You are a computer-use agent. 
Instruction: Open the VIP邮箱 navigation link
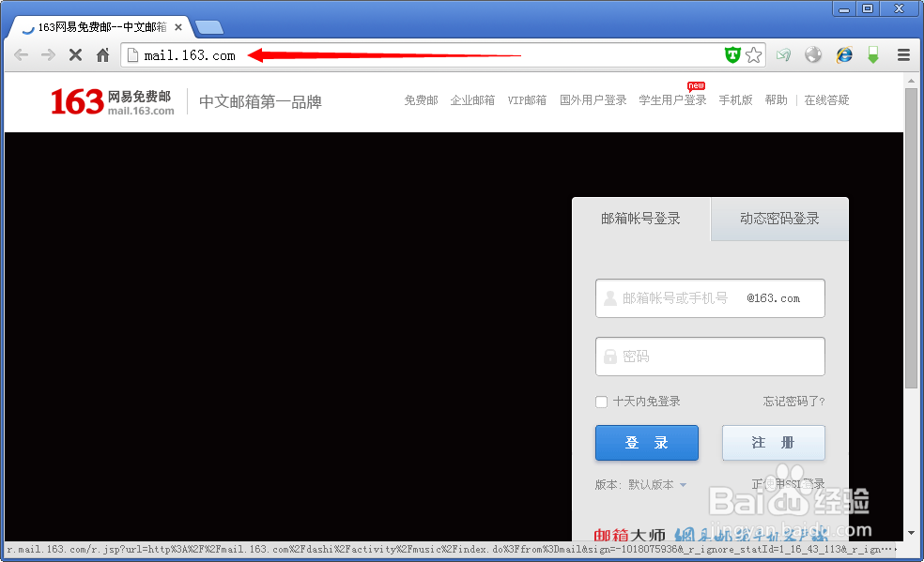click(x=527, y=100)
